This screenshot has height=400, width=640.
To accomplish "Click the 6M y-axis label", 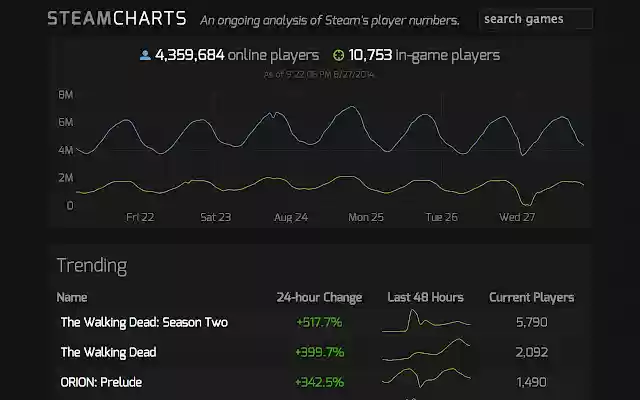I will 66,122.
